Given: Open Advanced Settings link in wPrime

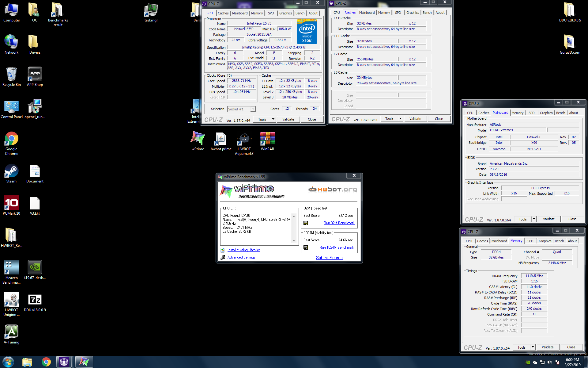Looking at the screenshot, I should coord(241,257).
